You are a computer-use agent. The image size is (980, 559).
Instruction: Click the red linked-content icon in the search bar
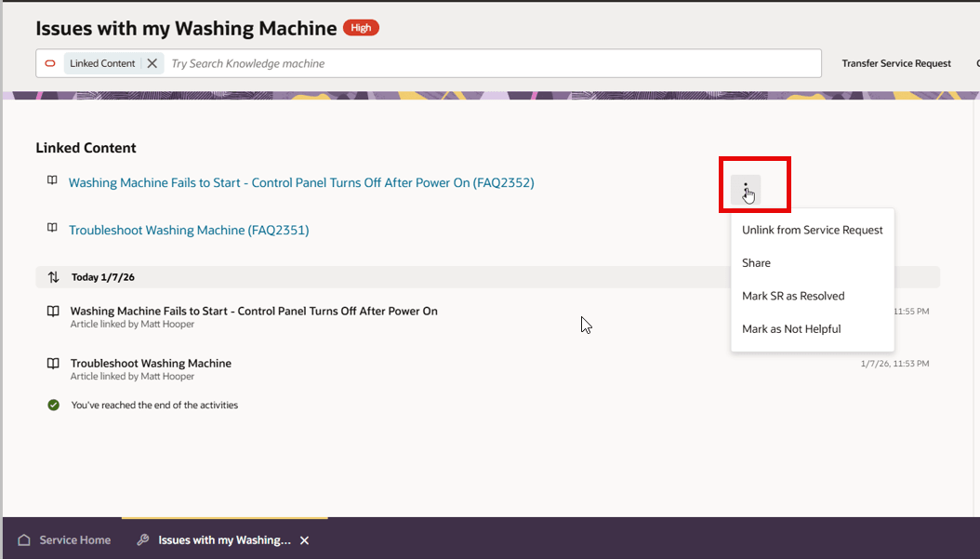(x=49, y=62)
